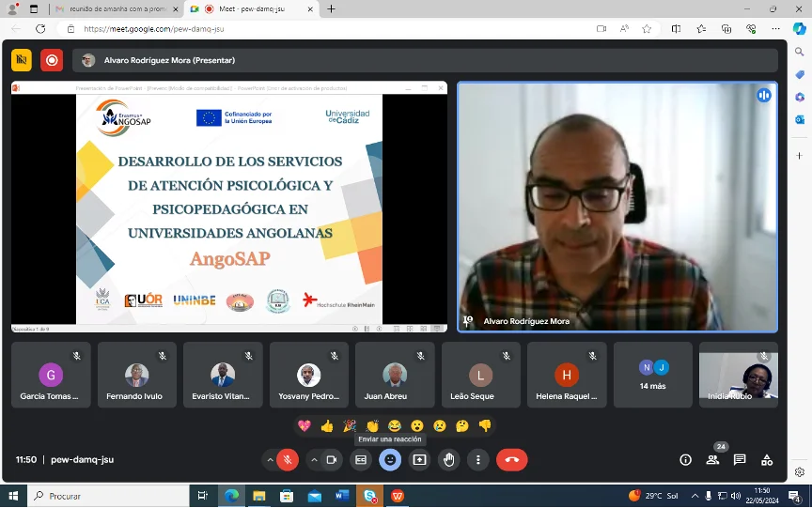The image size is (812, 508).
Task: Expand the video settings arrow
Action: point(314,460)
